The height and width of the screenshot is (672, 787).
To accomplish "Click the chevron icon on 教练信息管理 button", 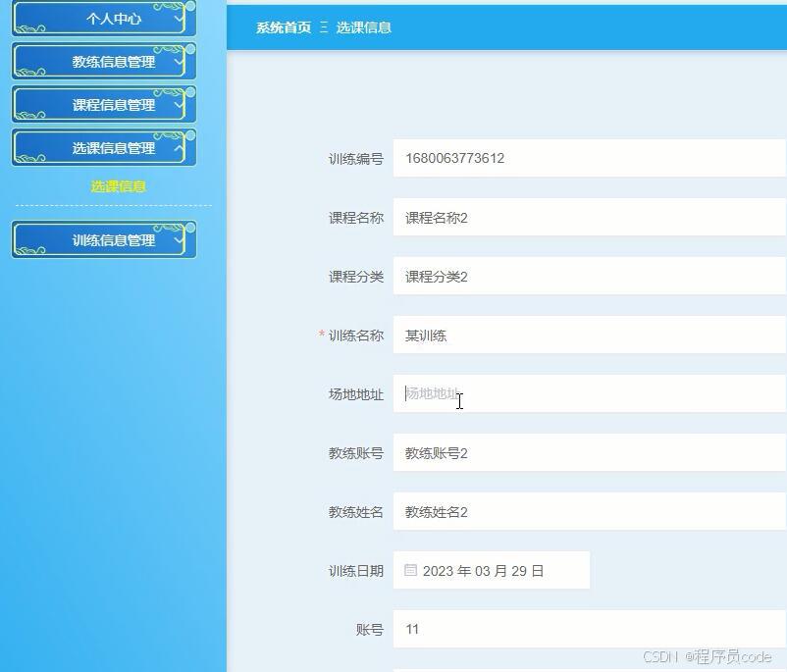I will point(176,61).
